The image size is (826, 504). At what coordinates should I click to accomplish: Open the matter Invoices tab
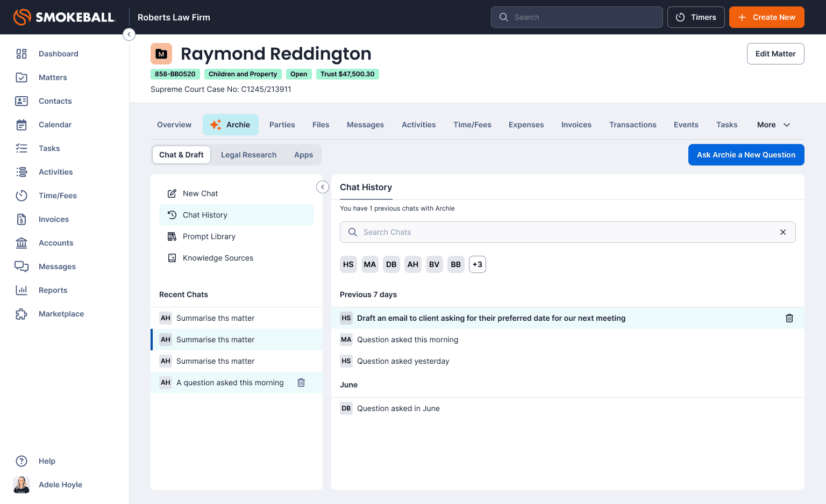576,125
